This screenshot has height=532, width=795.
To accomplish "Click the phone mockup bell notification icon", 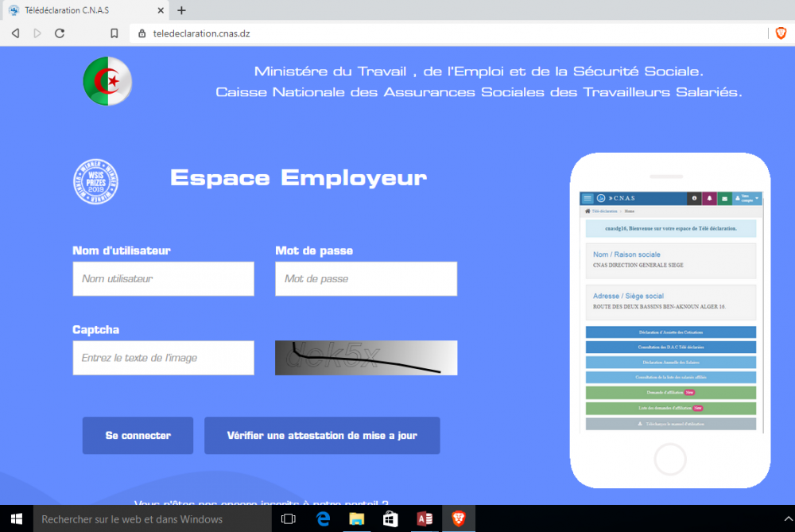I will (x=709, y=198).
